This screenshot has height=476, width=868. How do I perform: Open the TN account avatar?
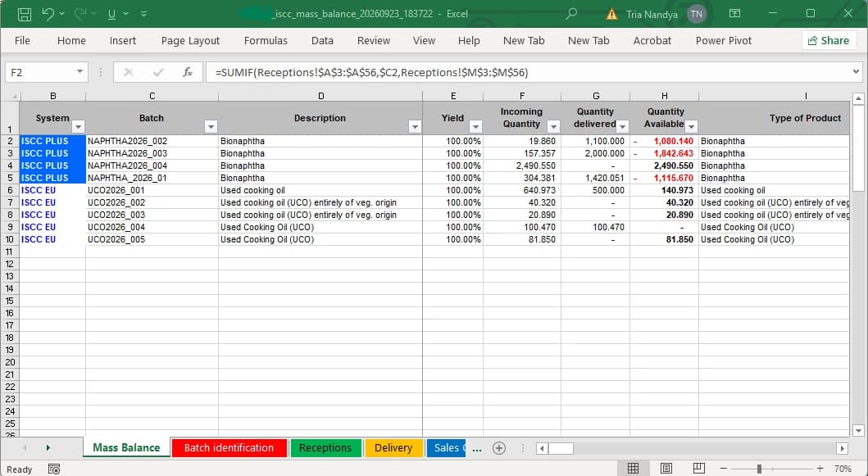[x=697, y=14]
